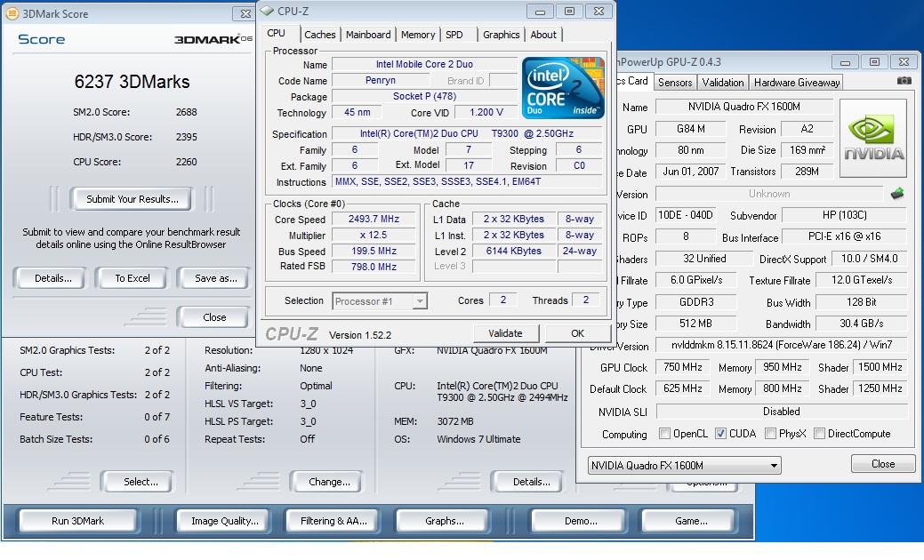
Task: Toggle the CUDA checkbox
Action: [x=720, y=434]
